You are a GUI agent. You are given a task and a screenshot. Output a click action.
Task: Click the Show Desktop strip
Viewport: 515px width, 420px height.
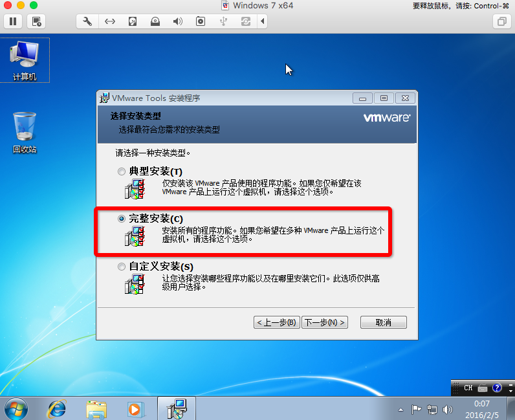tap(511, 408)
